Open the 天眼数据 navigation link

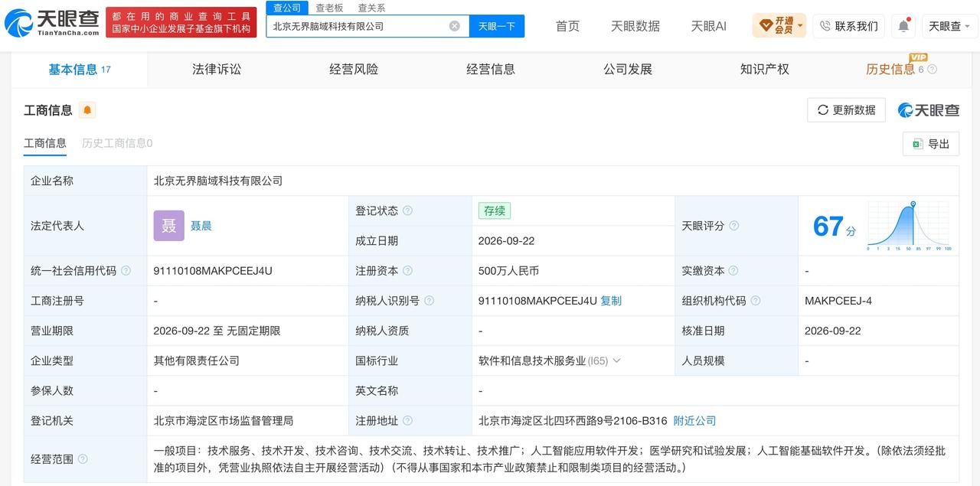pos(635,26)
